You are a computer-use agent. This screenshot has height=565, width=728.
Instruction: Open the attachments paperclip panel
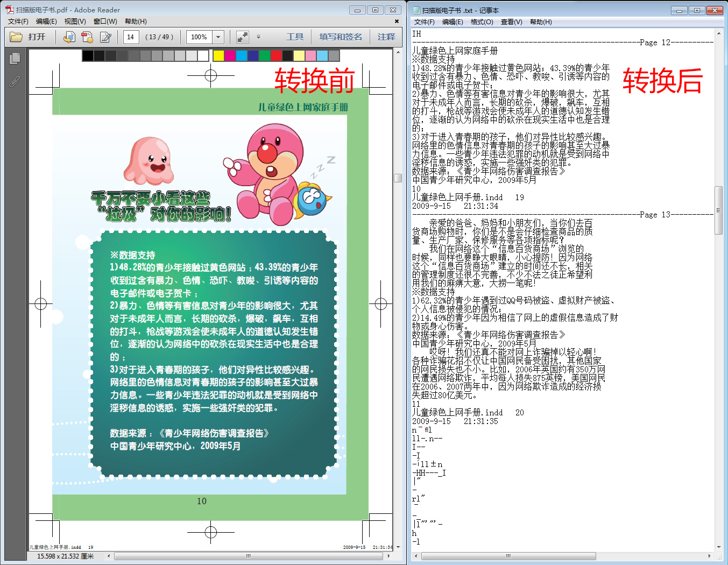[15, 81]
